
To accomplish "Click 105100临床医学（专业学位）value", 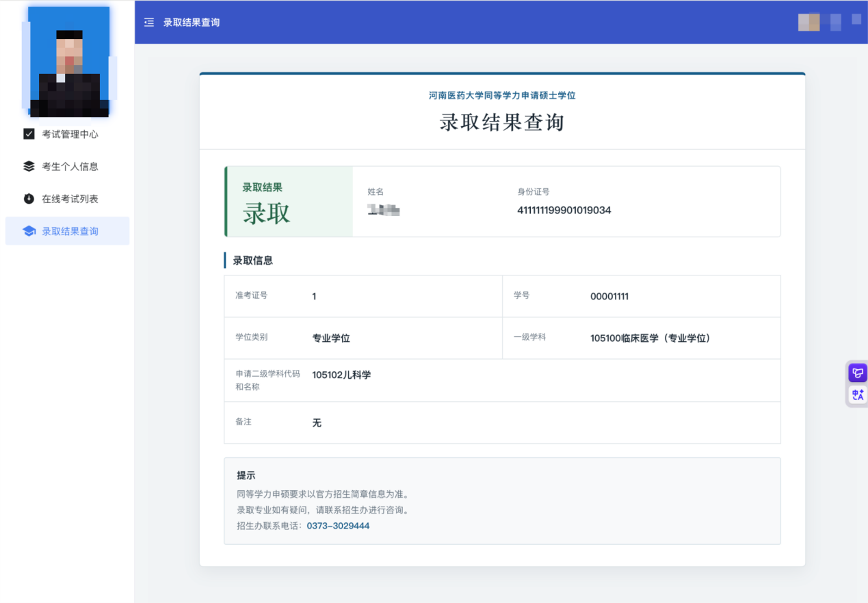I will pos(650,338).
